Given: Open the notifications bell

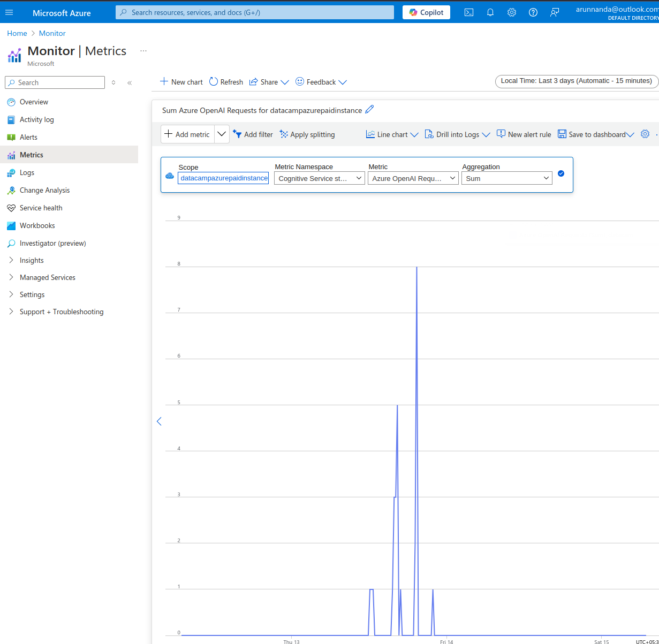Looking at the screenshot, I should [x=490, y=12].
